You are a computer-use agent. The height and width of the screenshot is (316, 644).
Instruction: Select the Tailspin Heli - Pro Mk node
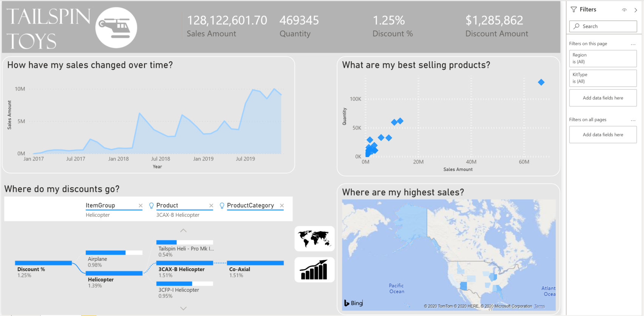point(185,242)
